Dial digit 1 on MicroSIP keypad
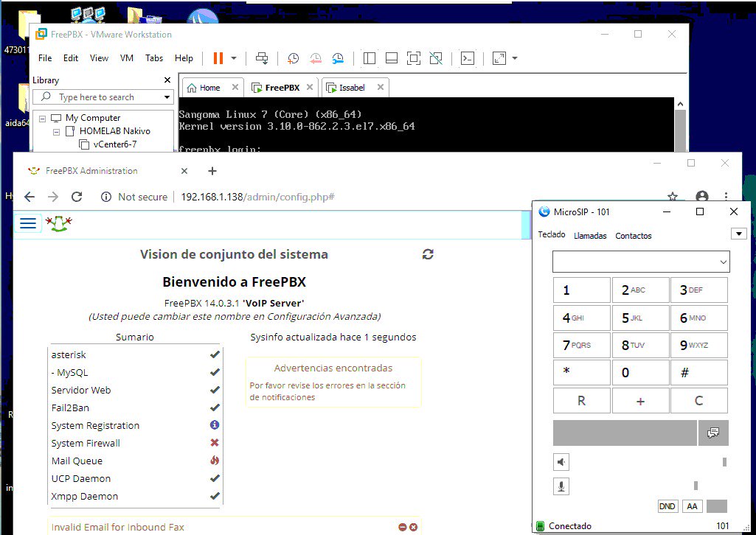Viewport: 756px width, 535px height. point(581,290)
